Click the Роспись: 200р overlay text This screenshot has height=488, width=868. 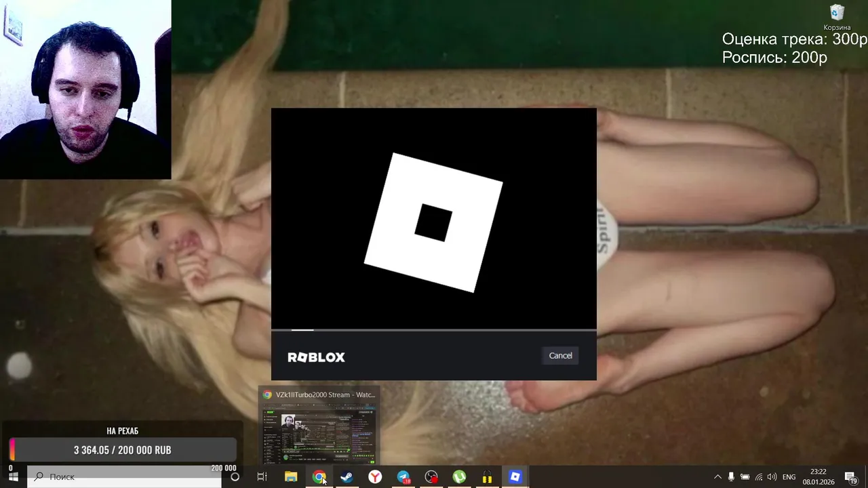(774, 58)
